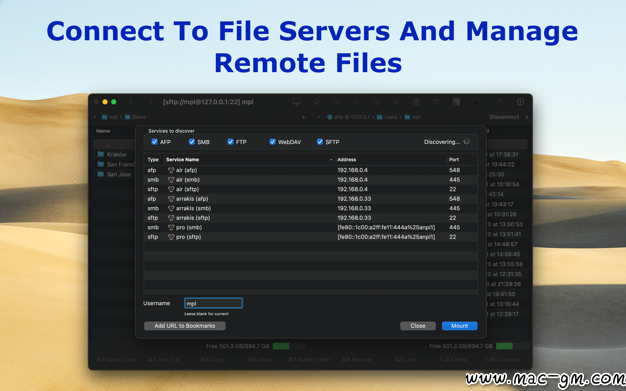Image resolution: width=626 pixels, height=391 pixels.
Task: Open the Users folder in path bar
Action: point(387,117)
